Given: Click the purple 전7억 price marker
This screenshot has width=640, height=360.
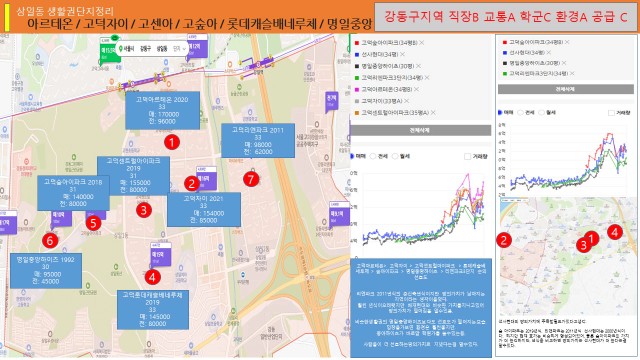Looking at the screenshot, I should tap(331, 101).
